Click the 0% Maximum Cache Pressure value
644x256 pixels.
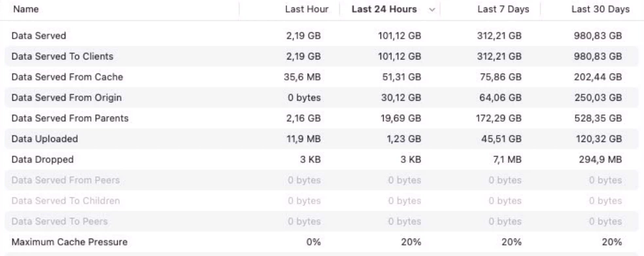[x=313, y=242]
